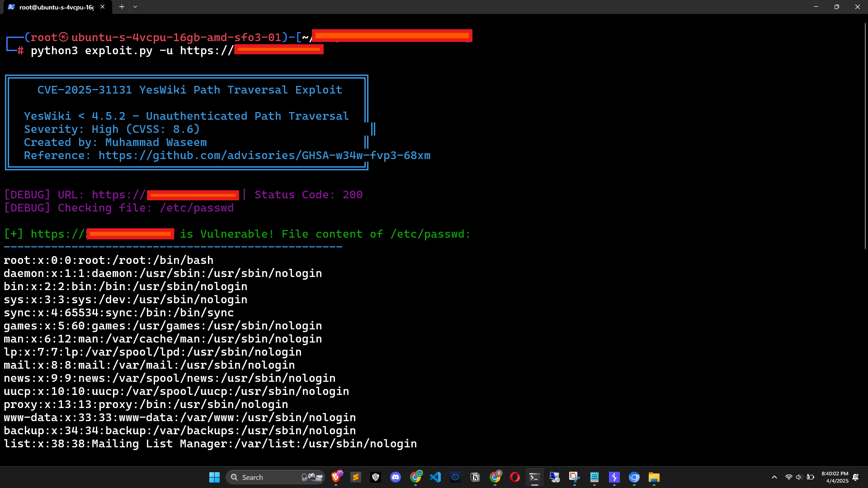
Task: Open Snipping Tool from the taskbar
Action: pyautogui.click(x=575, y=477)
